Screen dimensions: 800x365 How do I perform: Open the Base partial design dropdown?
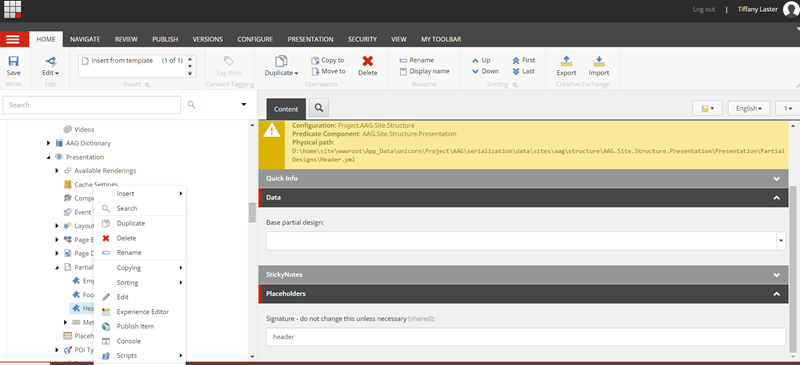pyautogui.click(x=781, y=240)
